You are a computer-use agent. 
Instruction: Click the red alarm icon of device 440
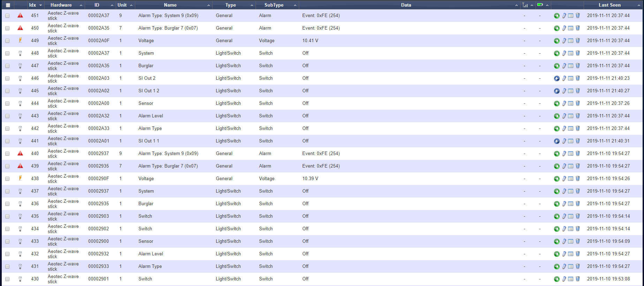click(20, 153)
